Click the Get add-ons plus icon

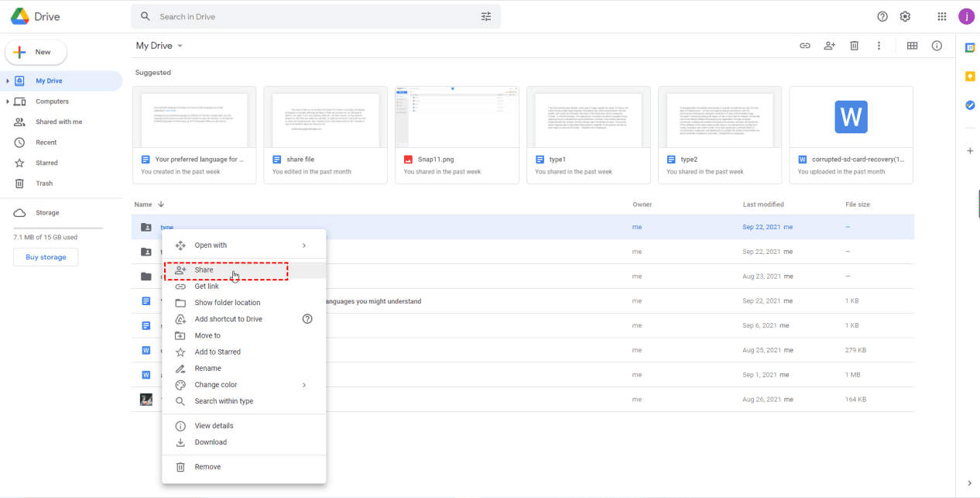click(970, 151)
